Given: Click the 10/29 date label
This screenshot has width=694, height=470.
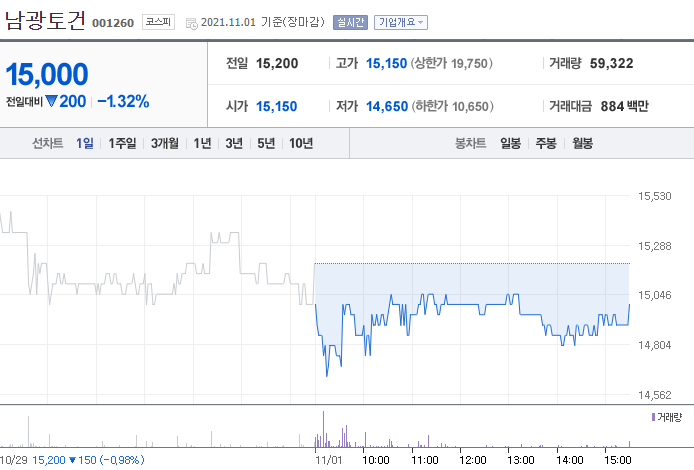Looking at the screenshot, I should point(14,460).
